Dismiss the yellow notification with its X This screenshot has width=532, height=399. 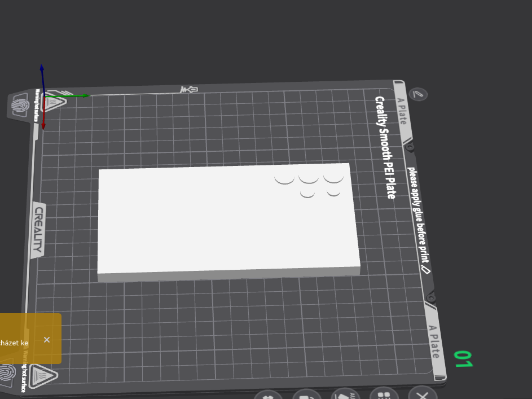[47, 340]
